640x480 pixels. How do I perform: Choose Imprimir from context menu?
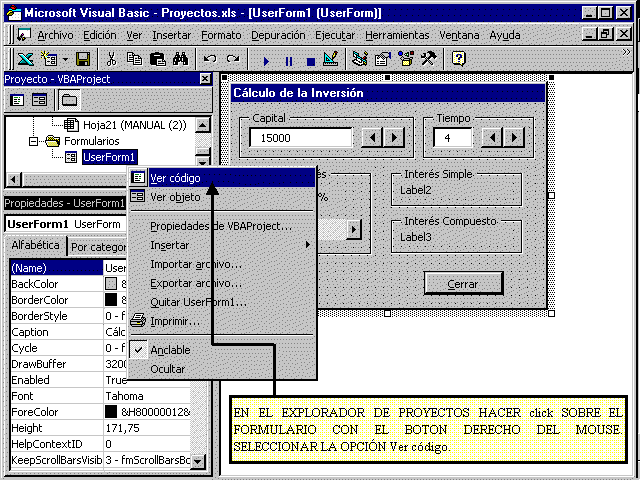coord(222,321)
